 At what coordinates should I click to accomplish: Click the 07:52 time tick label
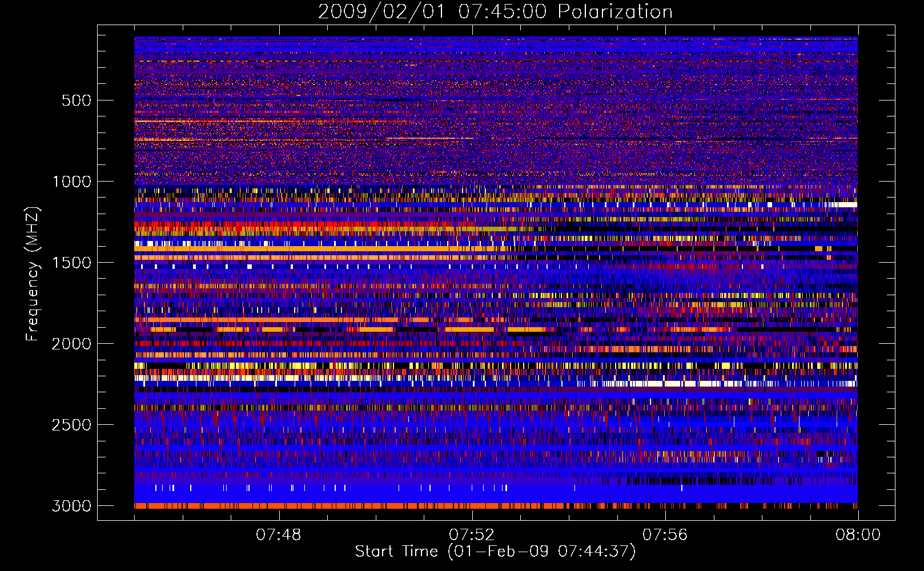click(x=472, y=535)
